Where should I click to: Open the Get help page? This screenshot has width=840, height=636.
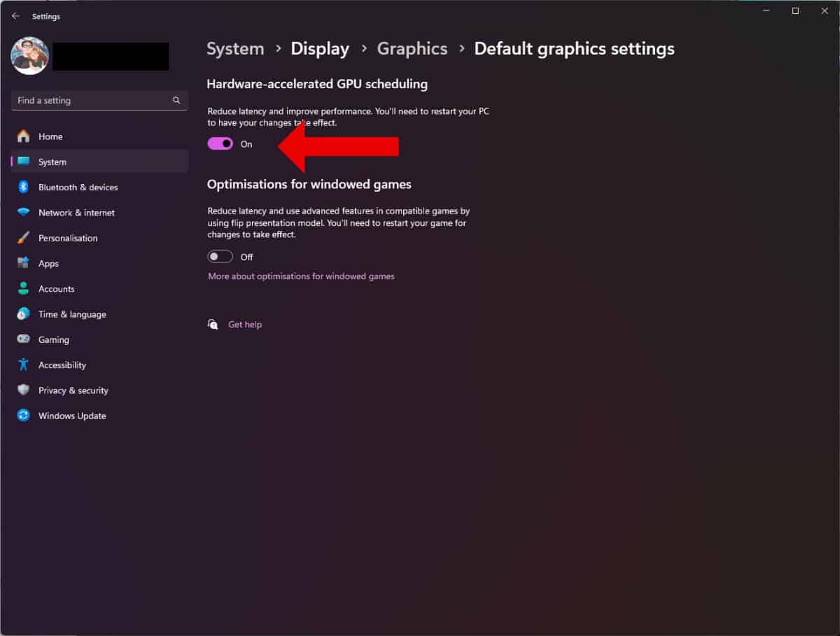point(244,324)
